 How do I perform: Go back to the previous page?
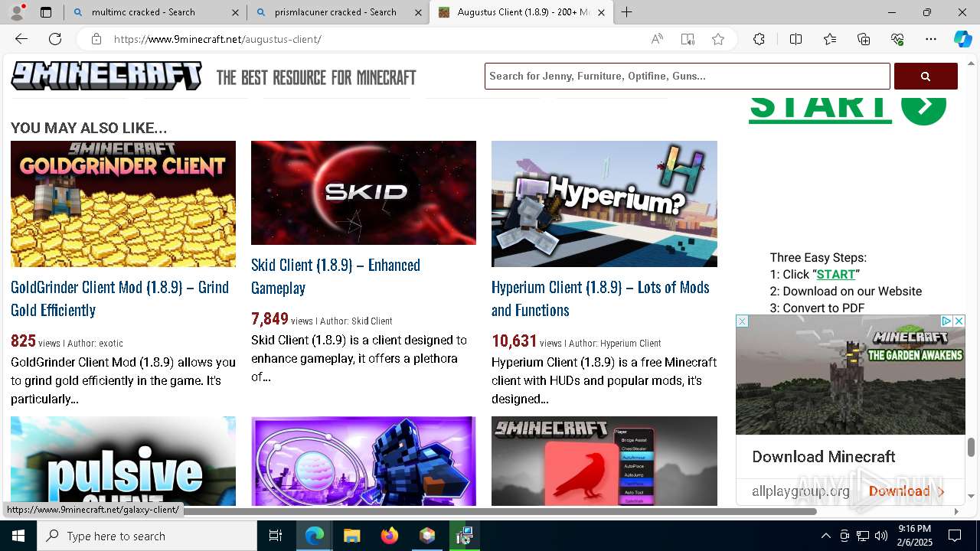coord(21,39)
